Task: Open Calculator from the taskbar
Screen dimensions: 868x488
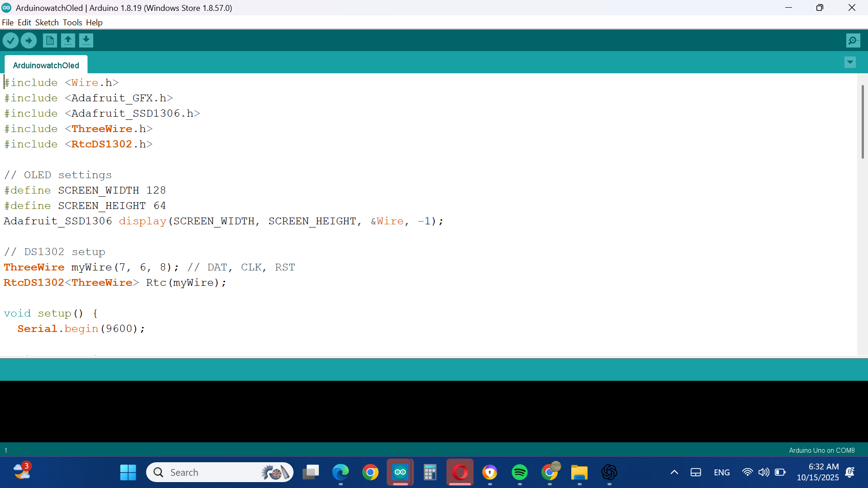Action: (x=430, y=473)
